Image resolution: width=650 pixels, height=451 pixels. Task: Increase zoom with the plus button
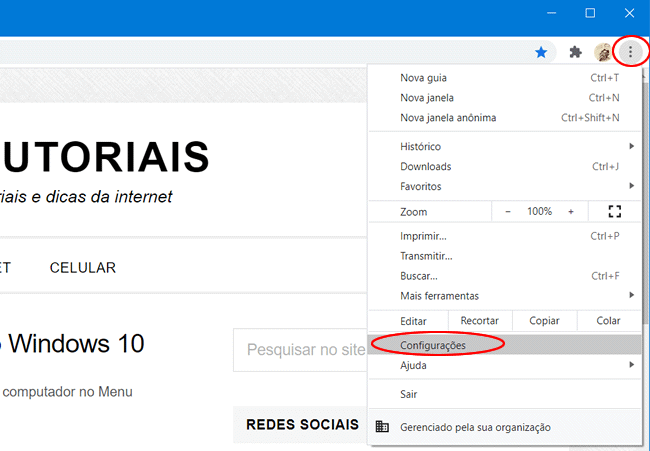[x=571, y=212]
